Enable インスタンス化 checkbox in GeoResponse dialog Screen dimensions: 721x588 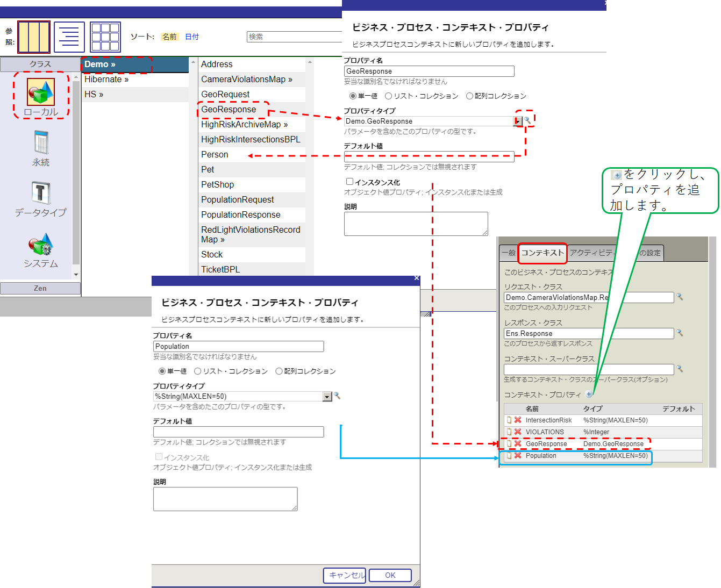[349, 182]
